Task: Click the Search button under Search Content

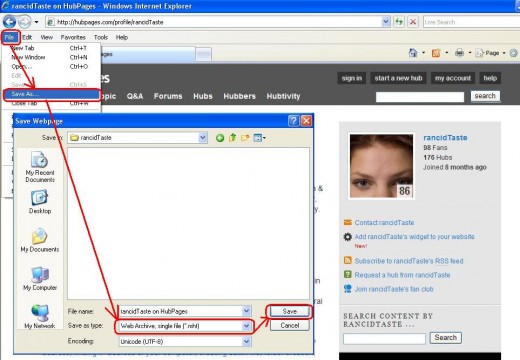Action: pyautogui.click(x=445, y=338)
